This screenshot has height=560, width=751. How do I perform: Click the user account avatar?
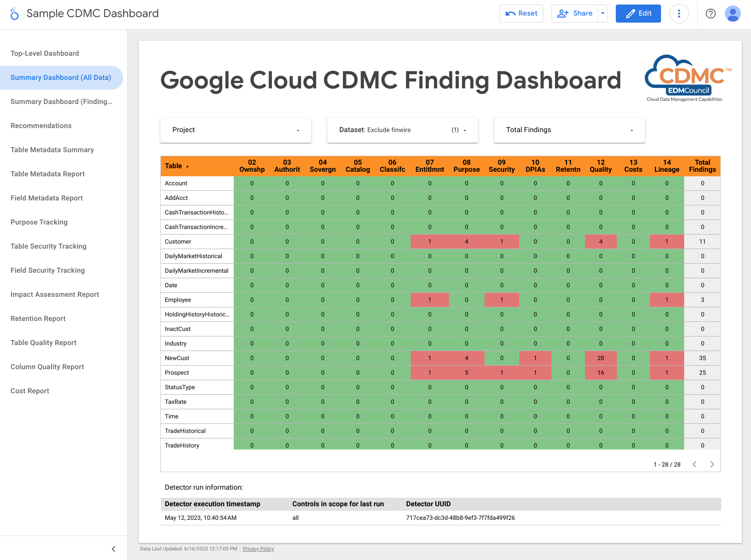732,14
